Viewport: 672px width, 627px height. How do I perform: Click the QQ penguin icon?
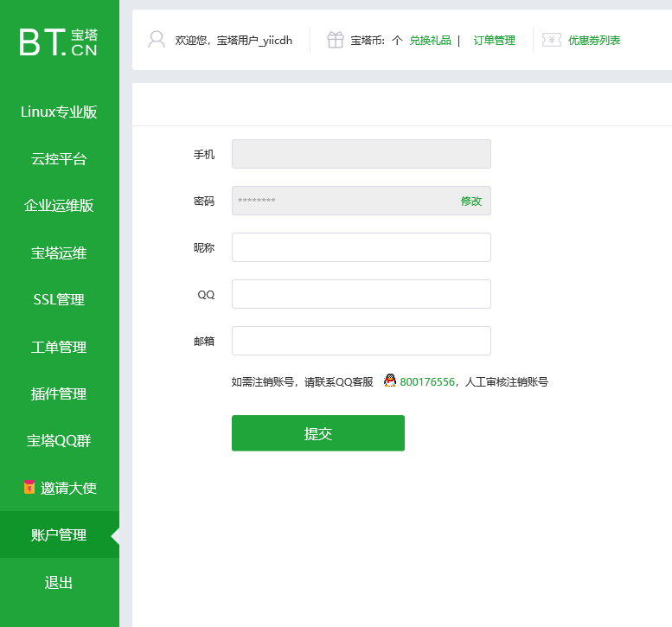click(x=389, y=381)
